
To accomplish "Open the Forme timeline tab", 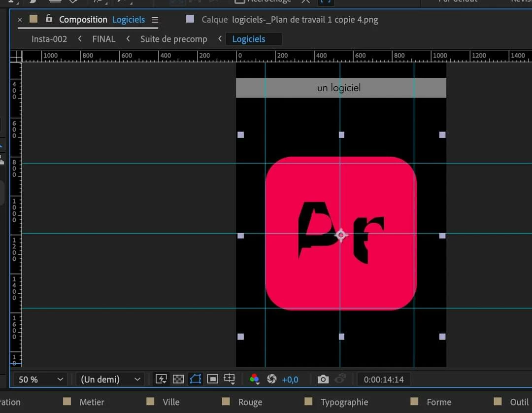I will pyautogui.click(x=439, y=402).
